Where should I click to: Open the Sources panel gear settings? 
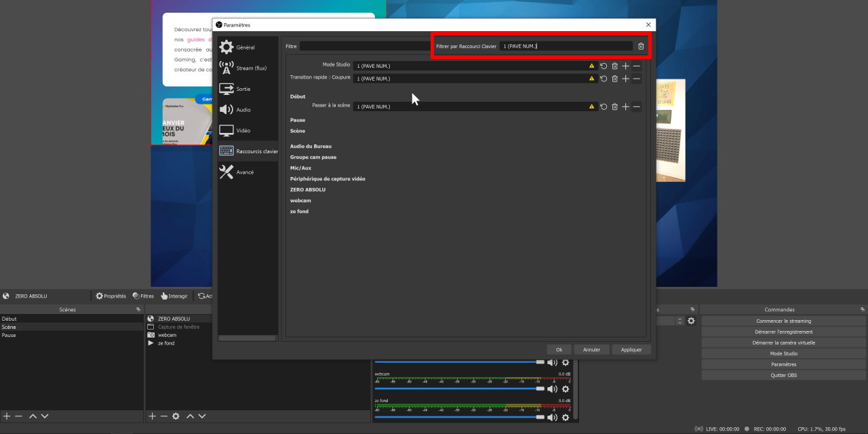click(176, 416)
